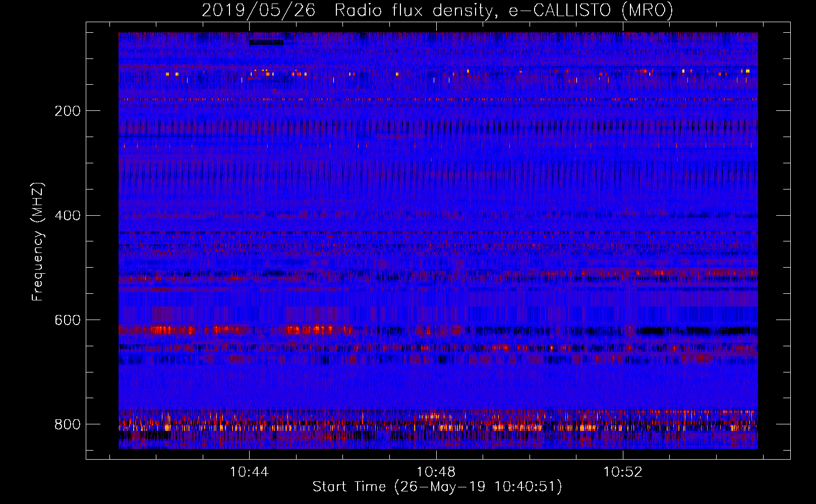Screen dimensions: 816x504
Task: Click the plot title 'Radio flux density, e-CALLISTO (MRO)'
Action: point(504,11)
